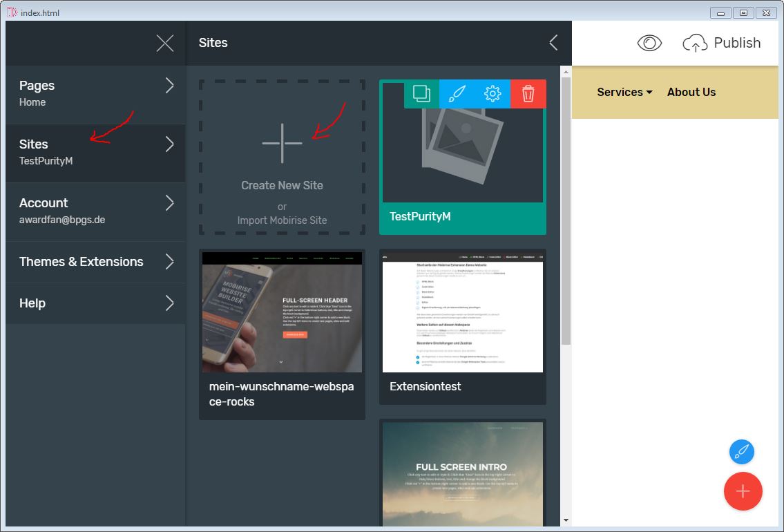The image size is (784, 532).
Task: Expand the Services dropdown in navbar
Action: pos(624,92)
